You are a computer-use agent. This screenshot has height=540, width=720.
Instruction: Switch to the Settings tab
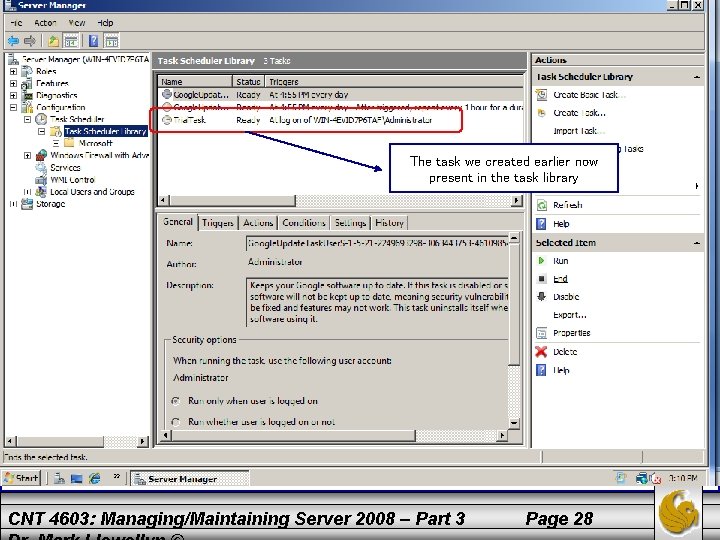(350, 223)
